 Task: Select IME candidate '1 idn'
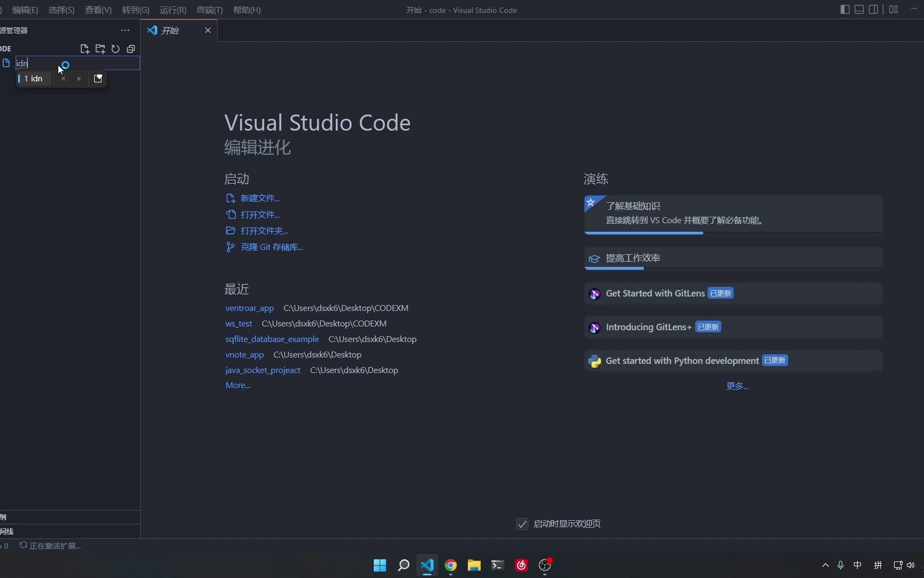coord(33,79)
